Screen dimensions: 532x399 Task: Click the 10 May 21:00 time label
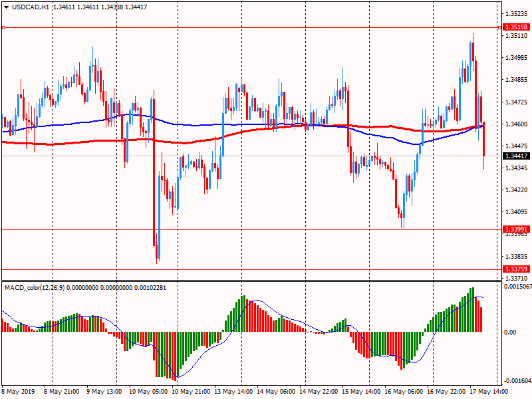coord(190,392)
